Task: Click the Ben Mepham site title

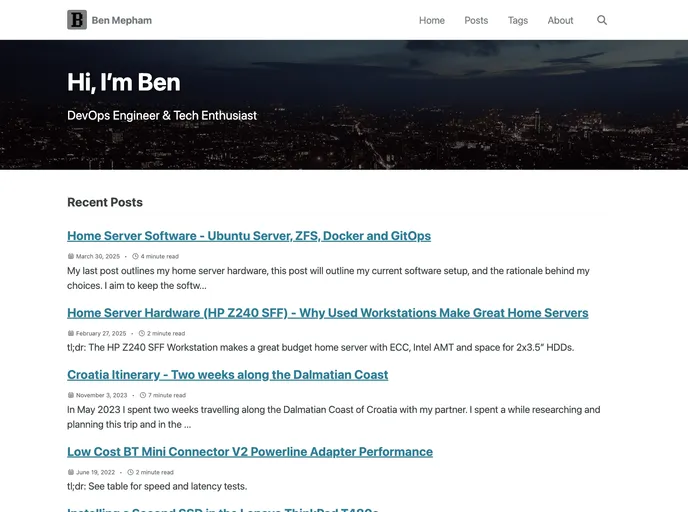Action: tap(122, 20)
